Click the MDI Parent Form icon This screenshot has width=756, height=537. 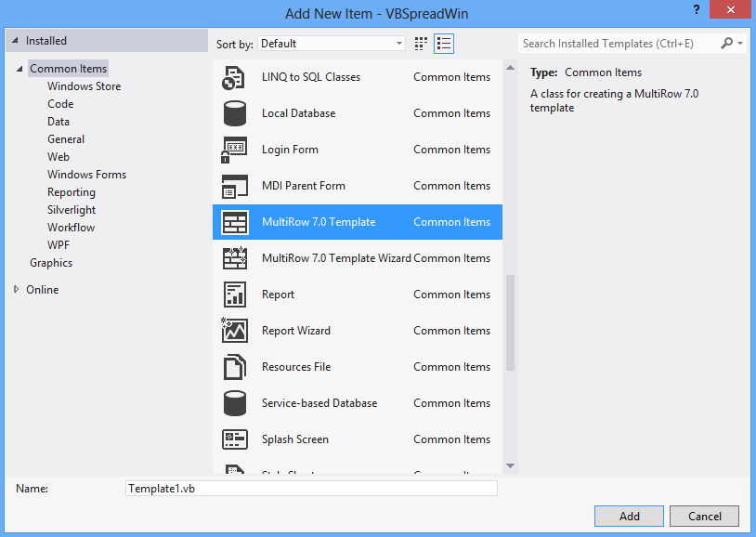[x=234, y=186]
